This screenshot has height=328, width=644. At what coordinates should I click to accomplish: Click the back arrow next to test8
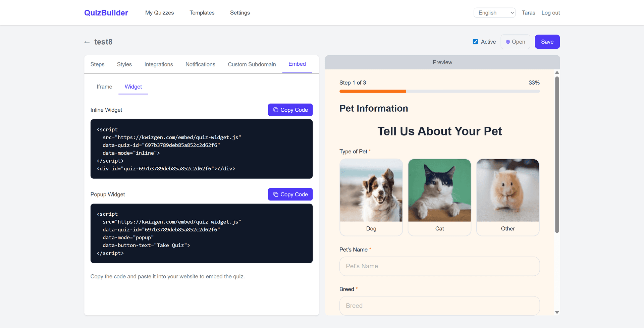87,42
